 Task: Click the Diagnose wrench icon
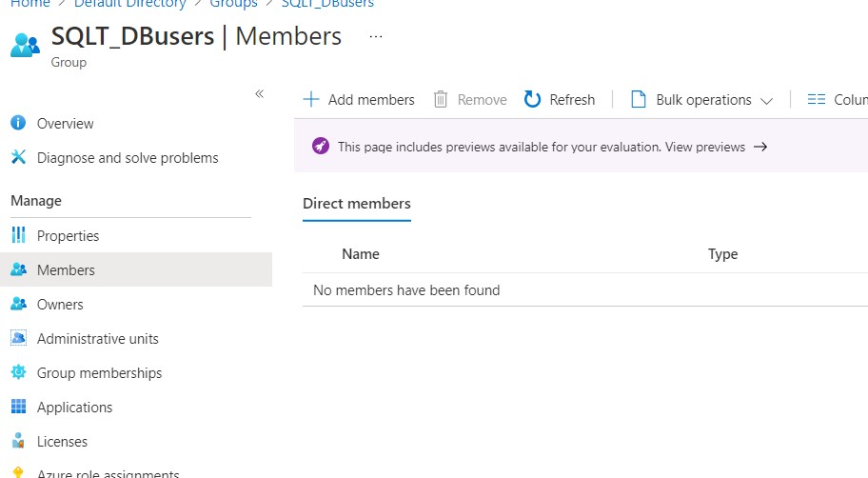click(x=18, y=157)
